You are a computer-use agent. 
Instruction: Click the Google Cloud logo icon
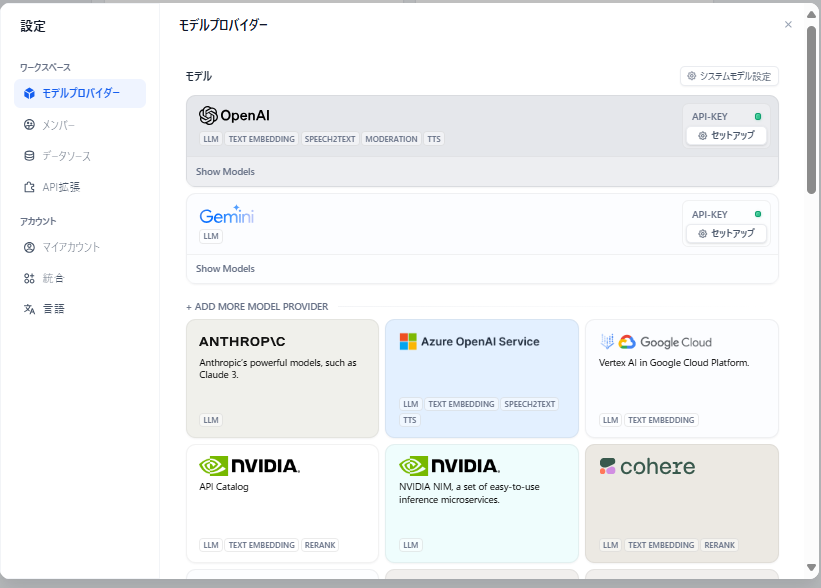[x=627, y=342]
